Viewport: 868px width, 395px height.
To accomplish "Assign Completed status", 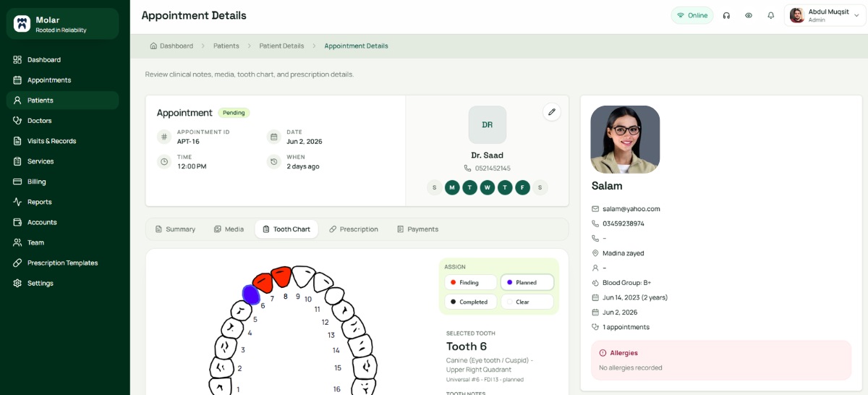I will click(471, 302).
